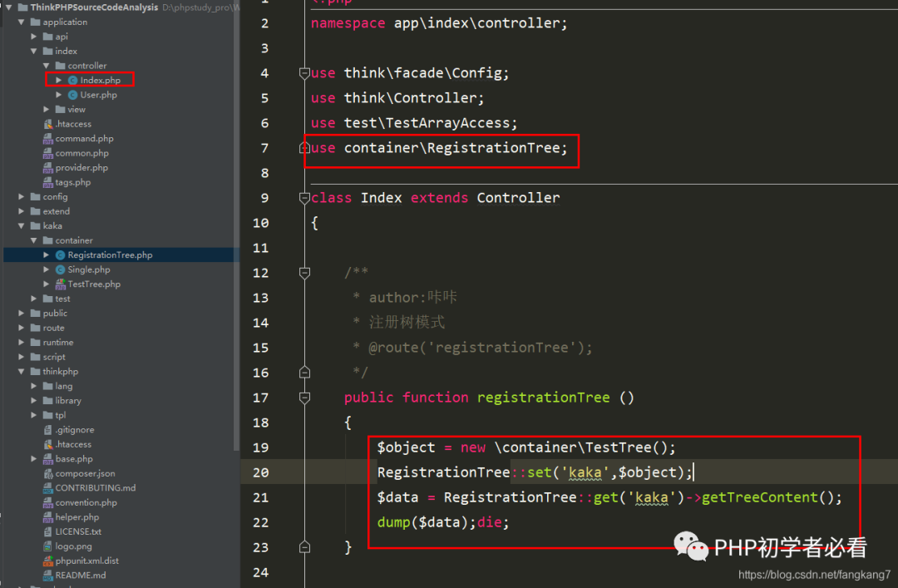Screen dimensions: 898x588
Task: Select TestTree.php in the tree
Action: pyautogui.click(x=94, y=284)
